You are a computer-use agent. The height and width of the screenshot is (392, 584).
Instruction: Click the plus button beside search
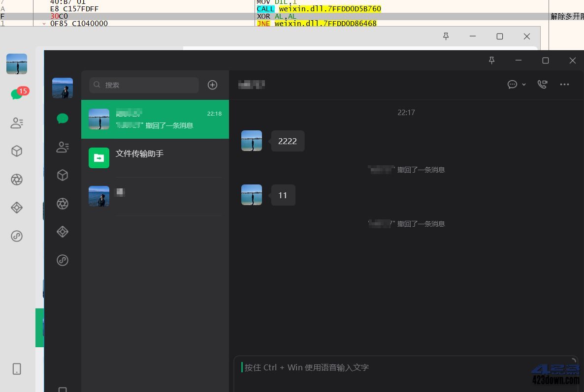[x=212, y=85]
